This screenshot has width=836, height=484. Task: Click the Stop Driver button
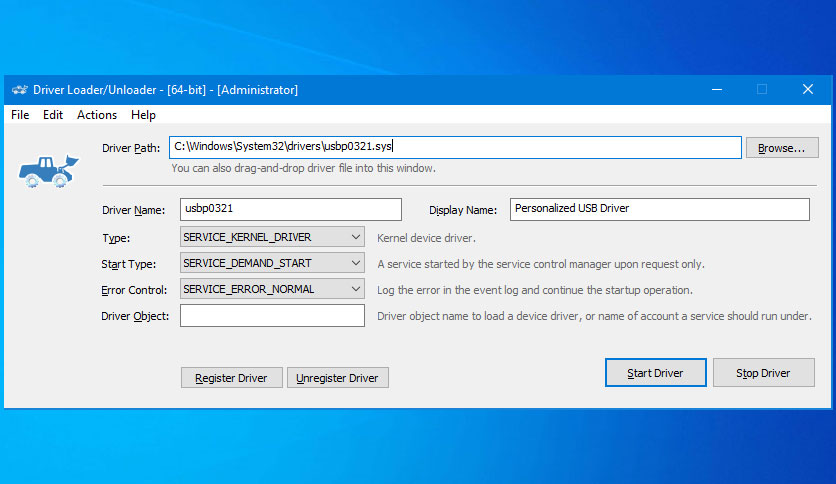(763, 373)
